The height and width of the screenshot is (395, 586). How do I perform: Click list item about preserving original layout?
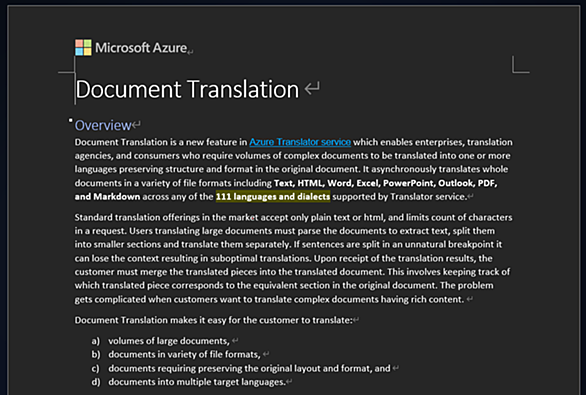click(249, 368)
